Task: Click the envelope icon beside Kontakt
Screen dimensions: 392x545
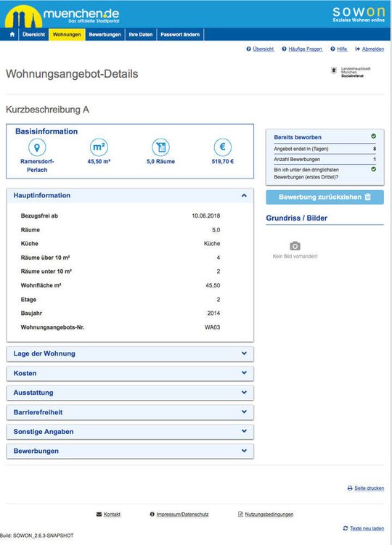Action: 99,514
